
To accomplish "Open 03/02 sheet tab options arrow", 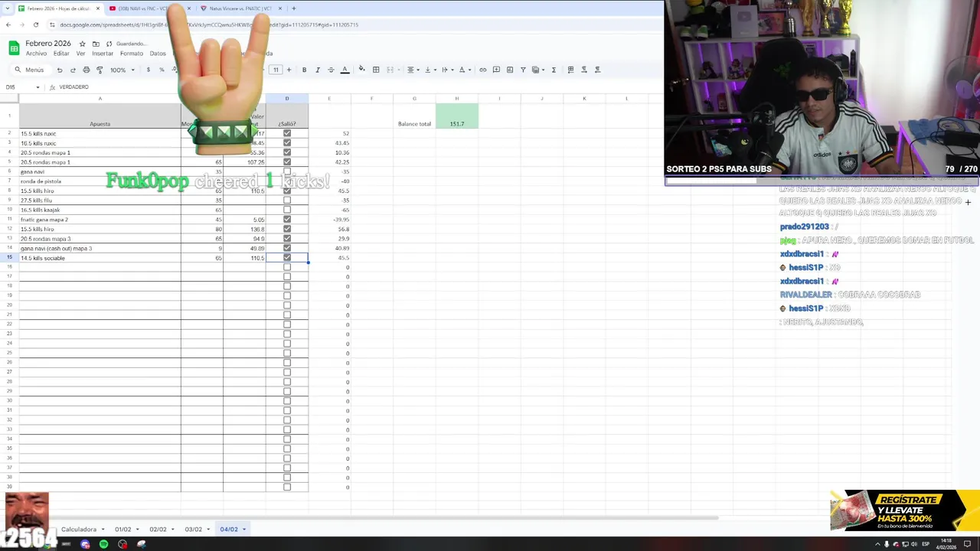I will pos(208,530).
